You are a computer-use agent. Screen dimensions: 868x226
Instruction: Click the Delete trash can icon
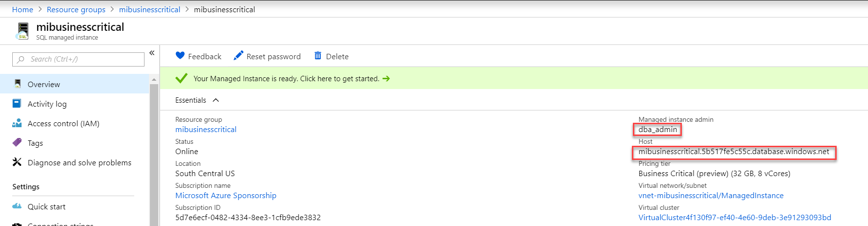[x=318, y=56]
